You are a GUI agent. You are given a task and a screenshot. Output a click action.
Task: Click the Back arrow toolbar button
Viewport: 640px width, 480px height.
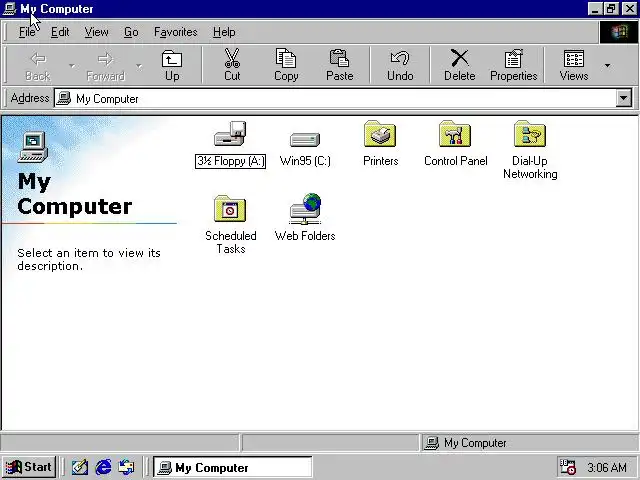tap(38, 65)
